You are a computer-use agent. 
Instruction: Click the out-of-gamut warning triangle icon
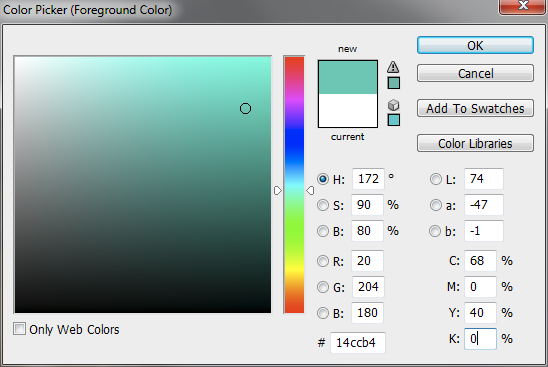(x=393, y=67)
